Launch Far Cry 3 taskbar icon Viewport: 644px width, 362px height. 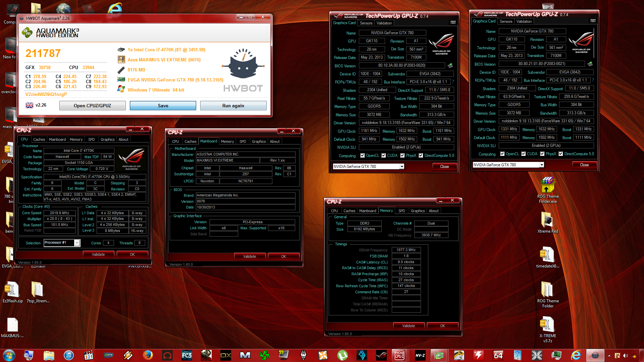point(187,355)
